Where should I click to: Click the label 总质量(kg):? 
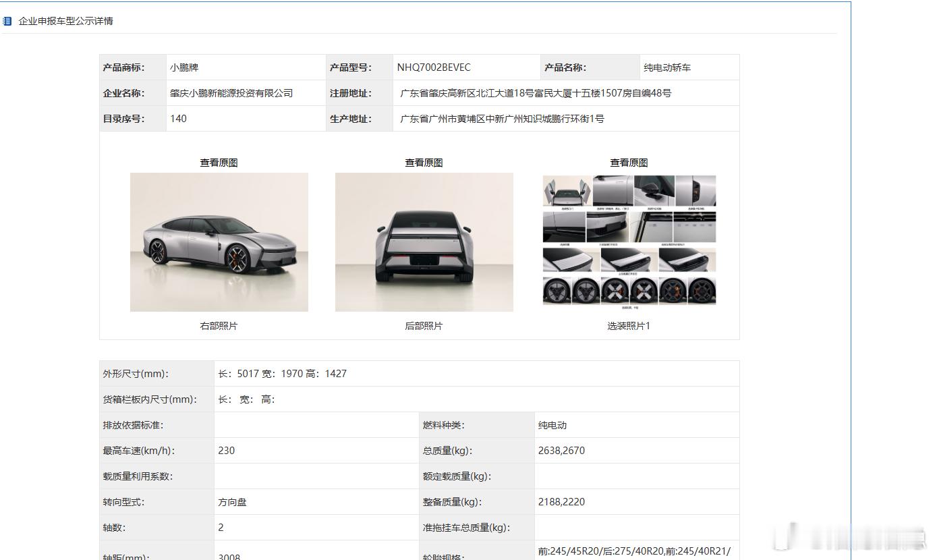tap(447, 451)
